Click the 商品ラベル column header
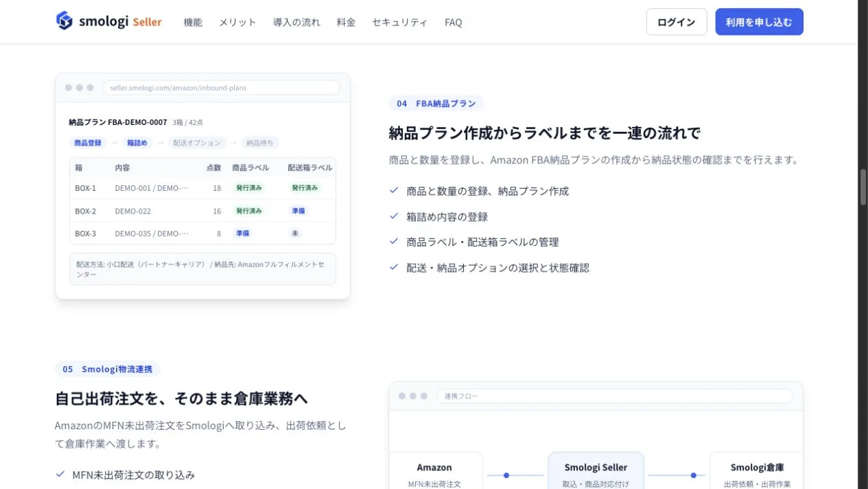The width and height of the screenshot is (868, 489). (250, 168)
